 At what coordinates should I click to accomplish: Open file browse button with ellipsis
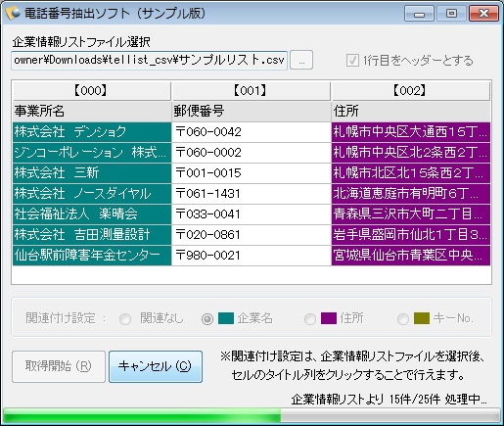coord(301,60)
